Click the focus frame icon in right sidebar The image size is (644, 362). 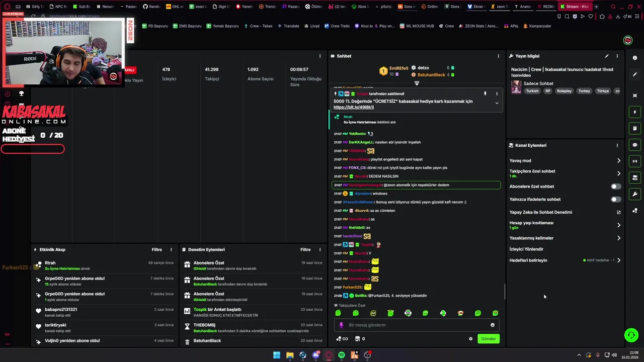point(635,96)
